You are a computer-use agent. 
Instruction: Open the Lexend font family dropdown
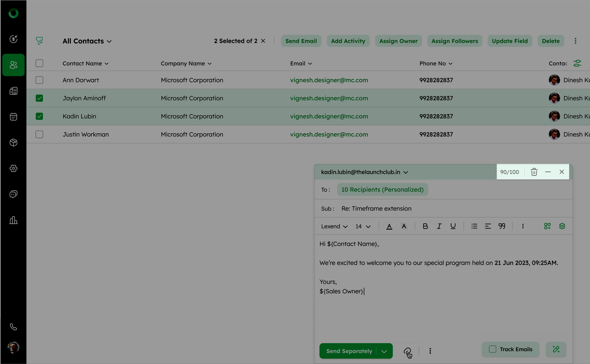coord(334,226)
